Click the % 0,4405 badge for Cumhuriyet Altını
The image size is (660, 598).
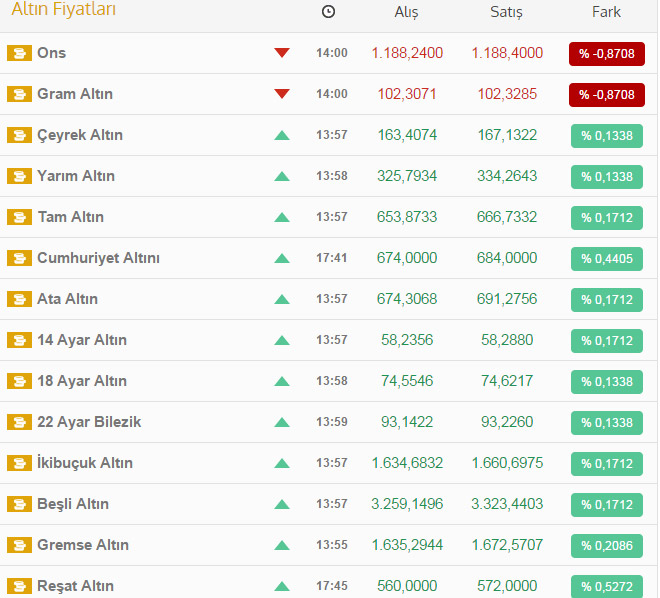pos(607,259)
